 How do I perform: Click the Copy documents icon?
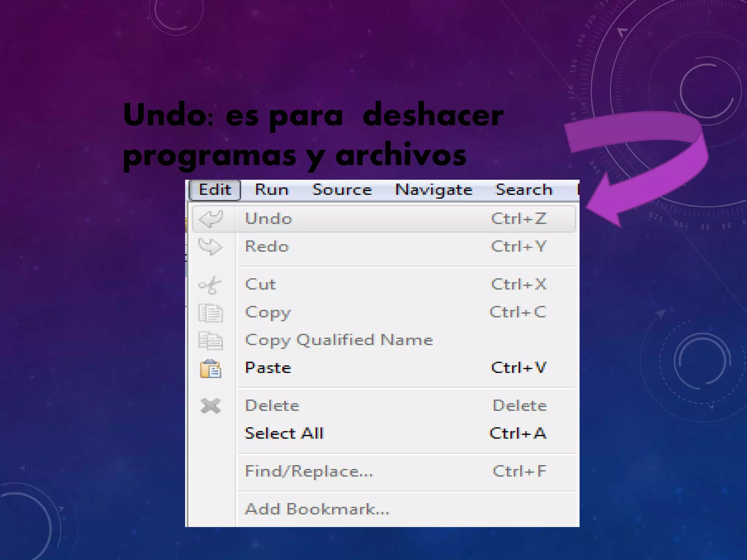(x=210, y=313)
